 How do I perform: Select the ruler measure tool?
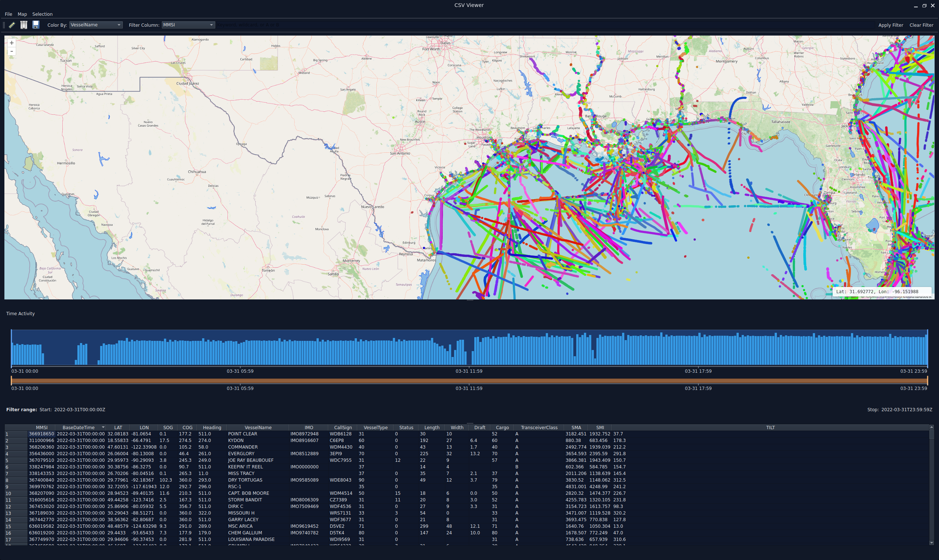point(12,25)
